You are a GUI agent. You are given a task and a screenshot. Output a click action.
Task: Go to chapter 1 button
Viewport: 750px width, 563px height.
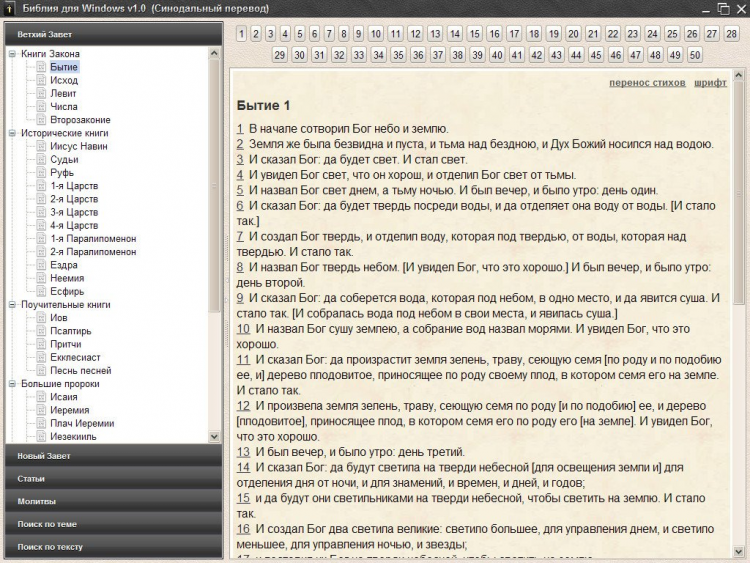[x=241, y=33]
